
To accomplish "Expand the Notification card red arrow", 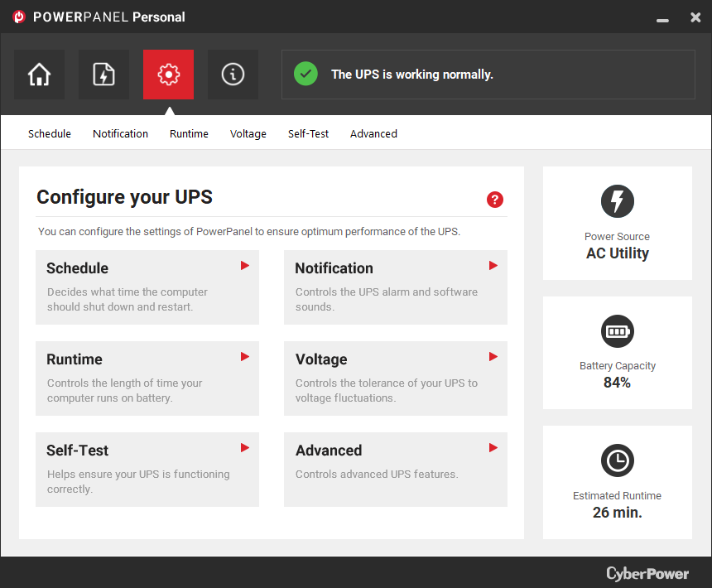I will 493,266.
